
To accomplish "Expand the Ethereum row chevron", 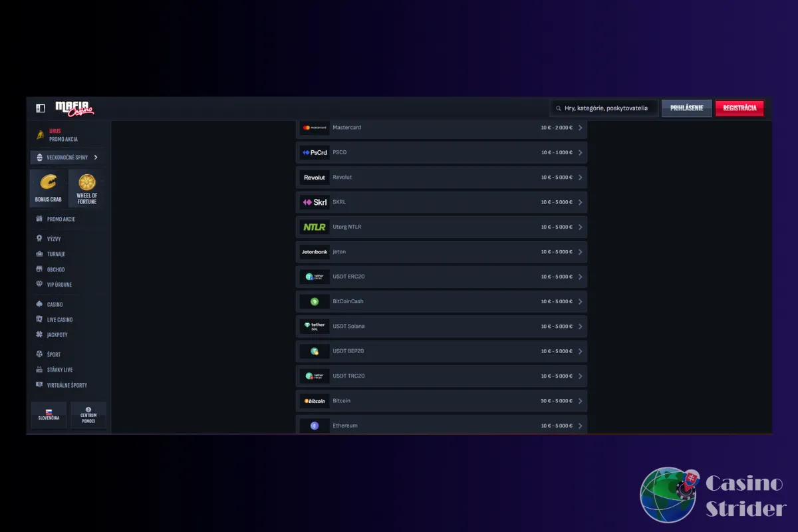I will (x=580, y=426).
